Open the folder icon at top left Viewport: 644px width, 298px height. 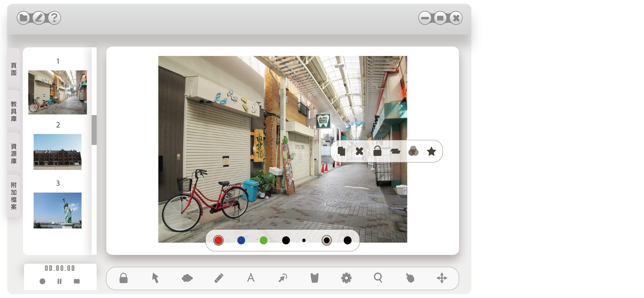click(x=24, y=18)
